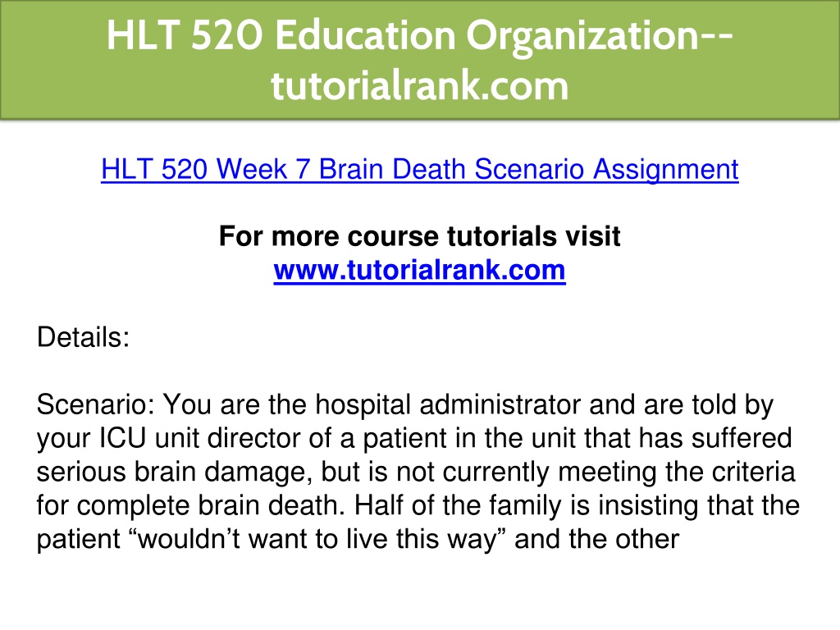Click the phrase "Half of the family"
Image resolution: width=840 pixels, height=630 pixels.
(458, 505)
